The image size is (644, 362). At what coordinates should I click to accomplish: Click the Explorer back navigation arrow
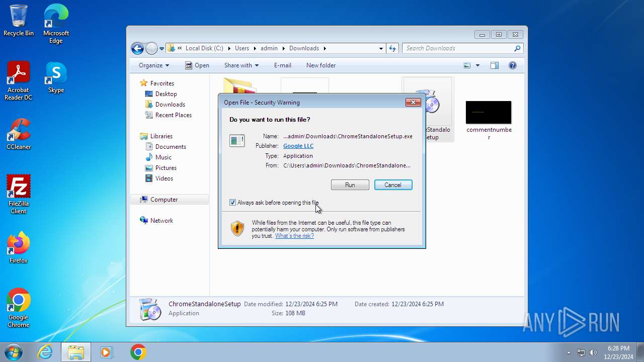pos(137,48)
